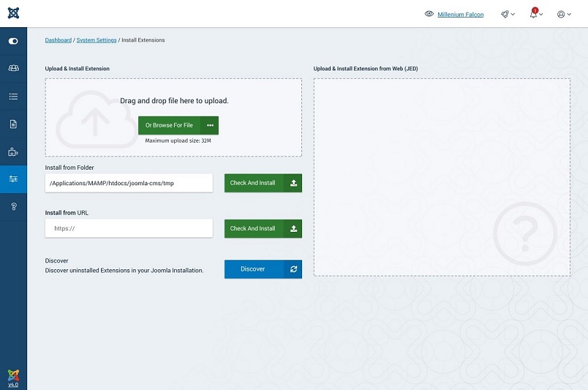
Task: Open the Components puzzle icon in sidebar
Action: [x=13, y=152]
